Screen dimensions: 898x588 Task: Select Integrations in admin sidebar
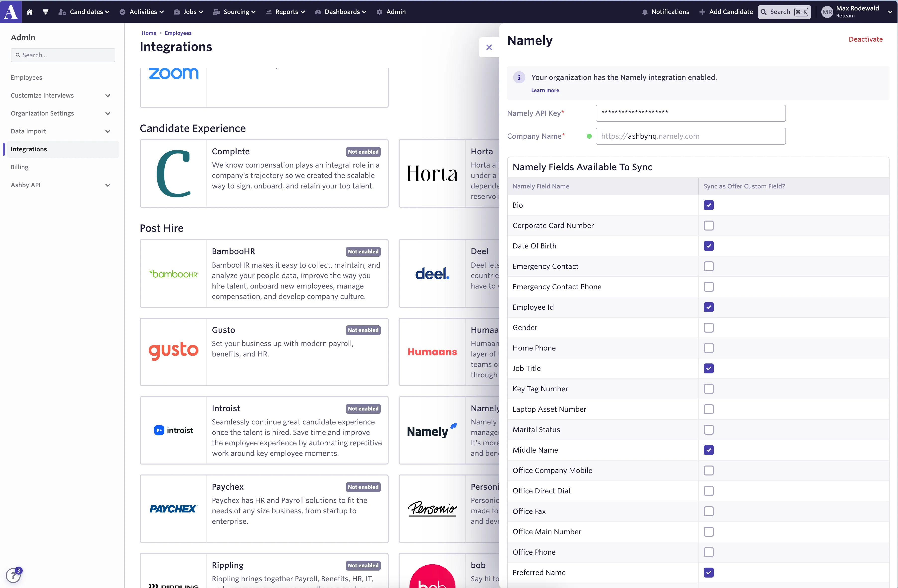(x=63, y=149)
